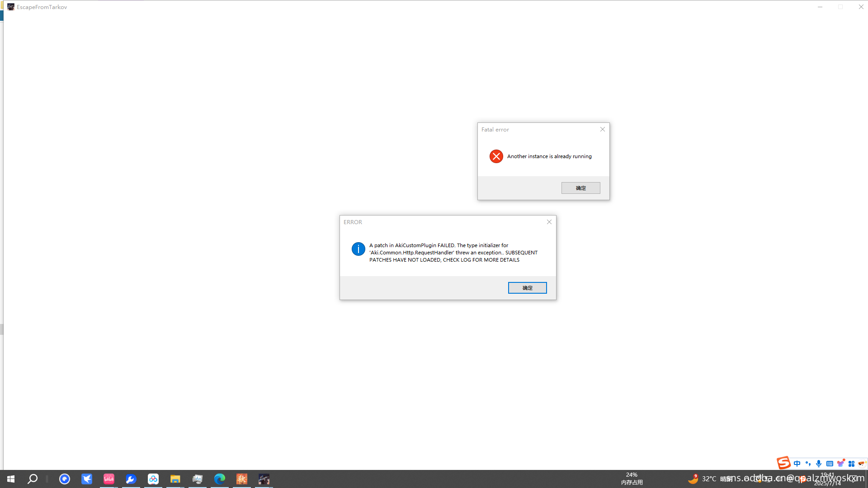Click the Sogou mascot avatar icon

[862, 463]
